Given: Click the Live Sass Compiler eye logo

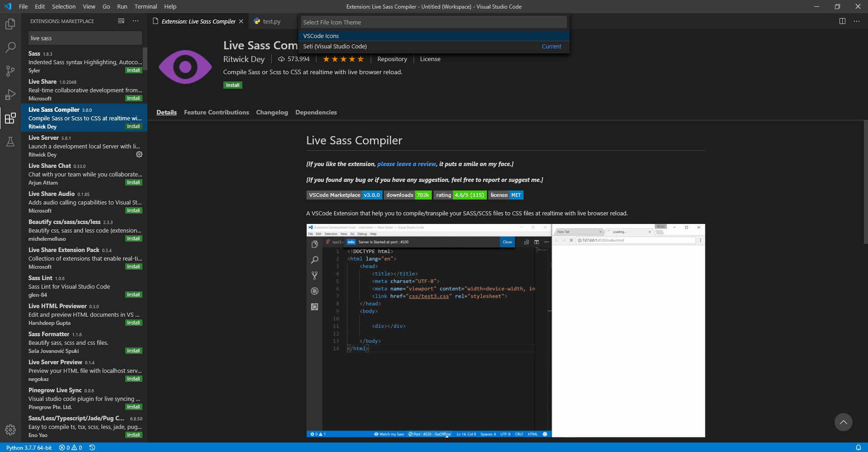Looking at the screenshot, I should (185, 67).
